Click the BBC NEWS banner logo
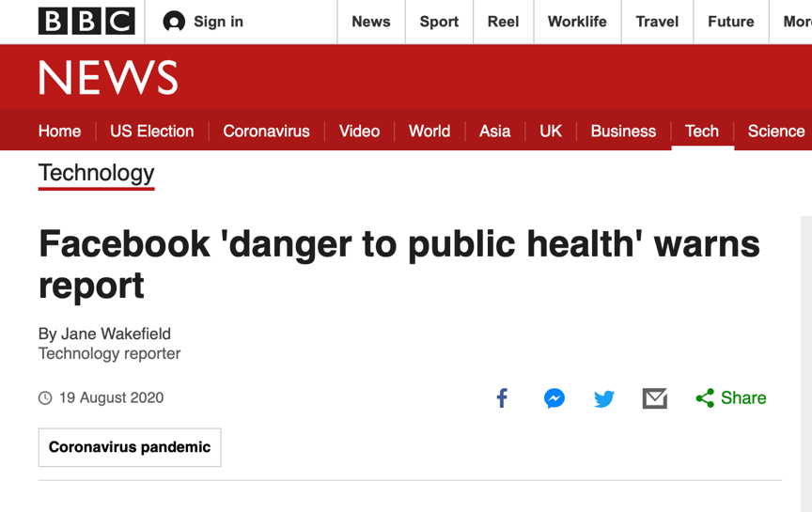This screenshot has width=812, height=512. [x=108, y=78]
